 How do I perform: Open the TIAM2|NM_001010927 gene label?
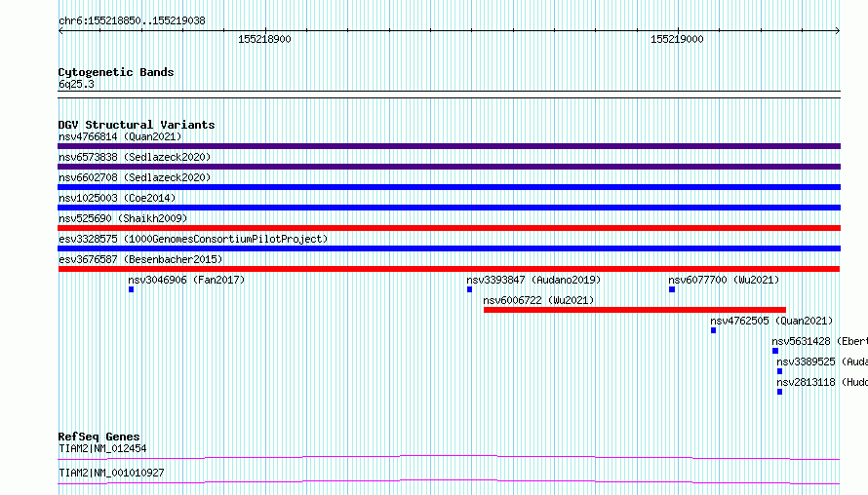coord(111,473)
